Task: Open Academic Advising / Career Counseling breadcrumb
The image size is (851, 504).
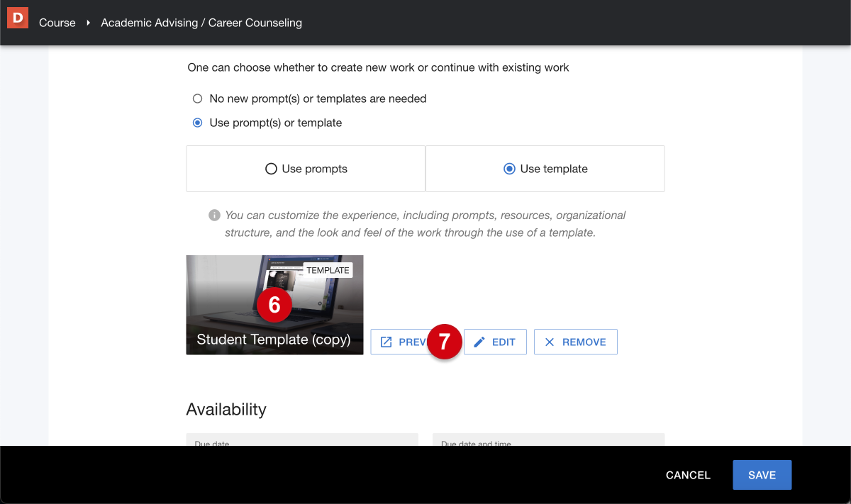Action: click(201, 23)
